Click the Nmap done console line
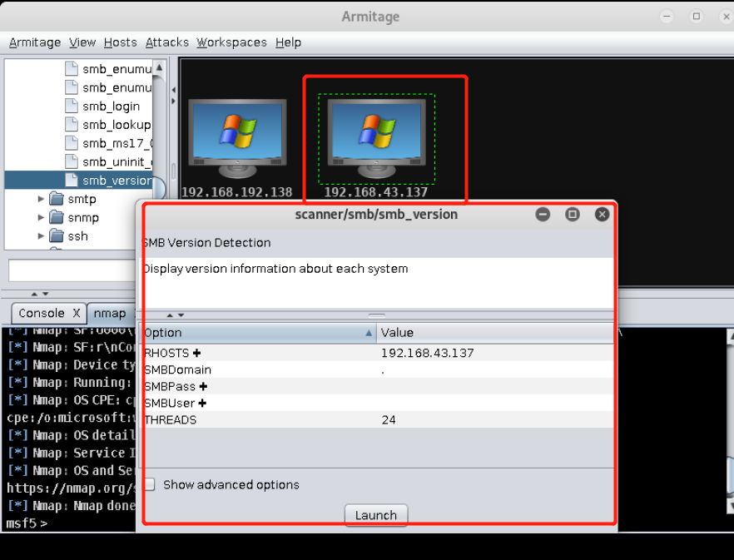This screenshot has height=560, width=734. click(71, 506)
